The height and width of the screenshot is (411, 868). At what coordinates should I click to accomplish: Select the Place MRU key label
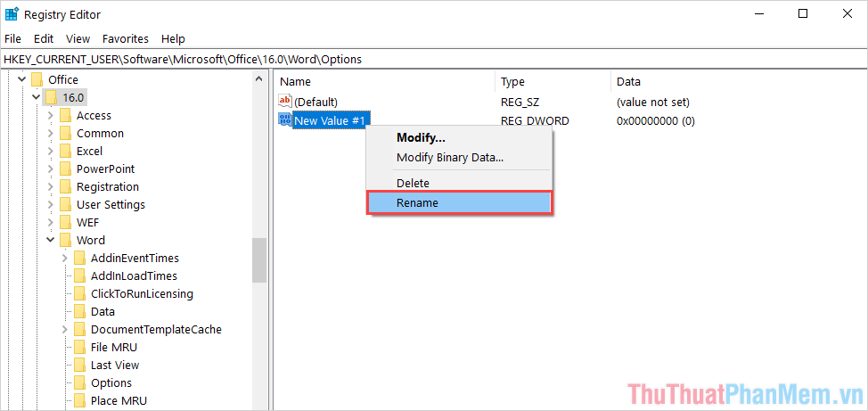[119, 400]
